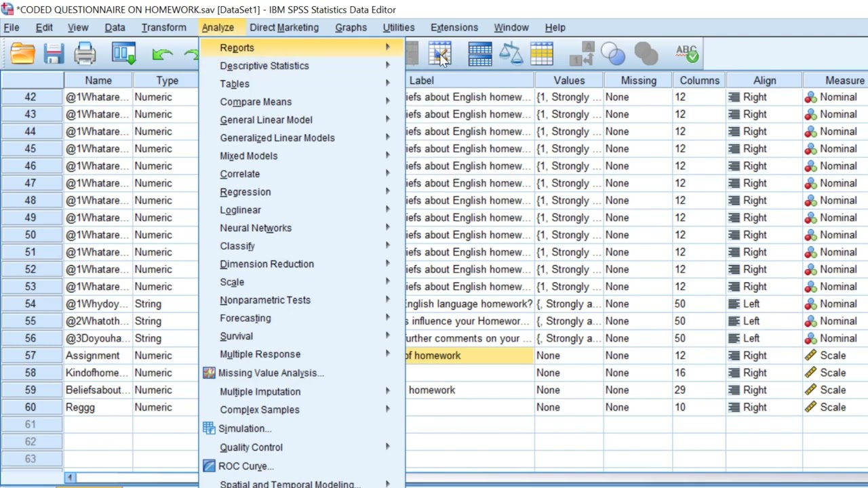Open the Graphs menu in menu bar
The width and height of the screenshot is (868, 488).
(351, 27)
